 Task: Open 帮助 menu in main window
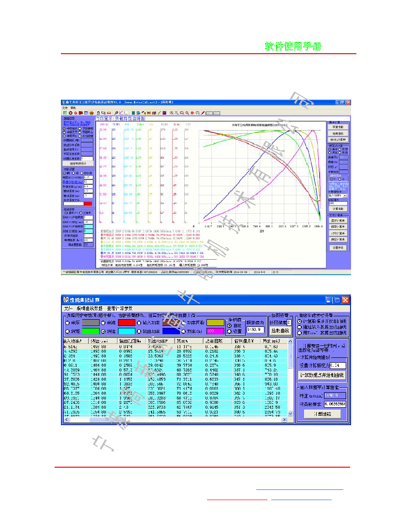pos(73,107)
